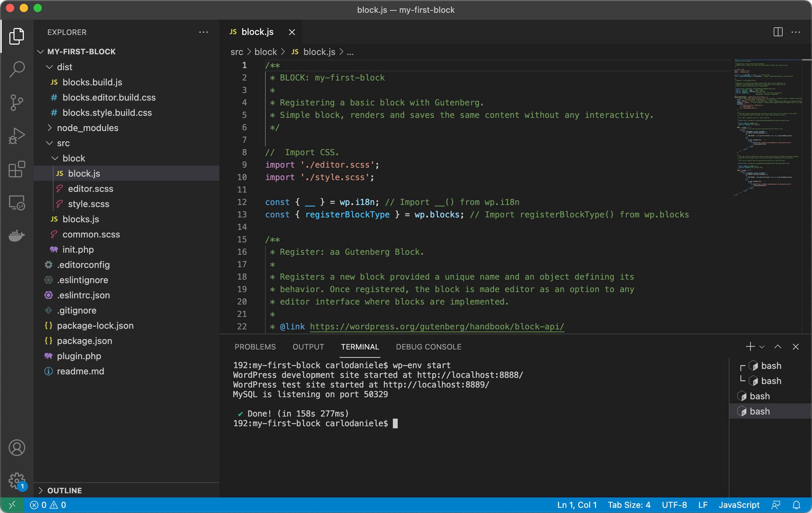Open the Source Control view
The image size is (812, 513).
coord(16,102)
